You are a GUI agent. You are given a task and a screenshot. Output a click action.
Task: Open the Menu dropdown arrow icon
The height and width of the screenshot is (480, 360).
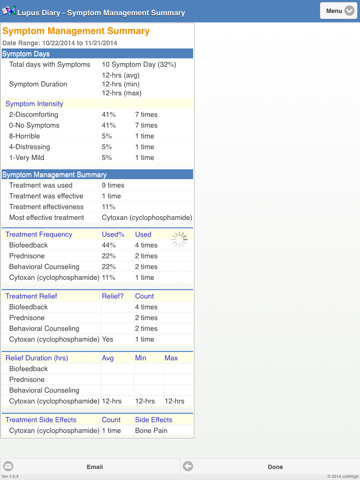pos(349,11)
